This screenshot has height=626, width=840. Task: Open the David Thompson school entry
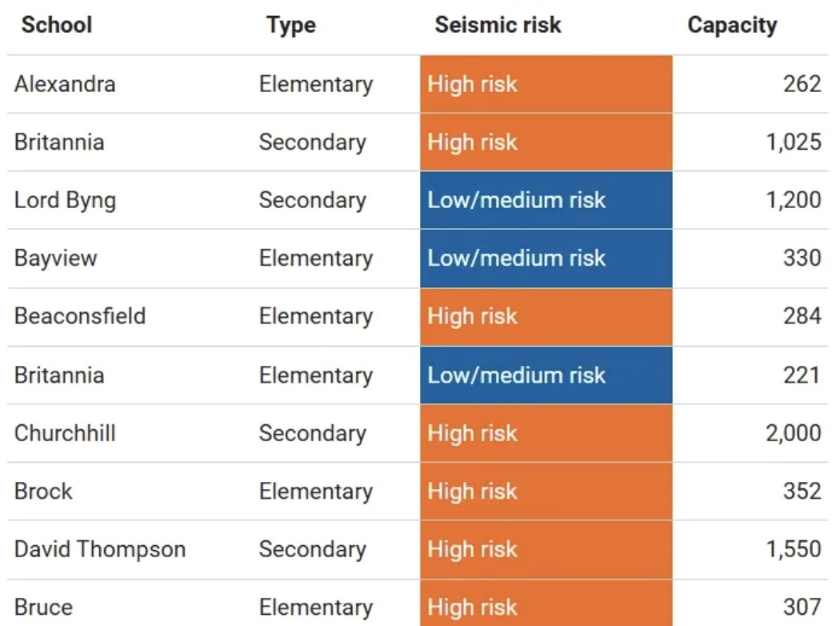pyautogui.click(x=100, y=549)
